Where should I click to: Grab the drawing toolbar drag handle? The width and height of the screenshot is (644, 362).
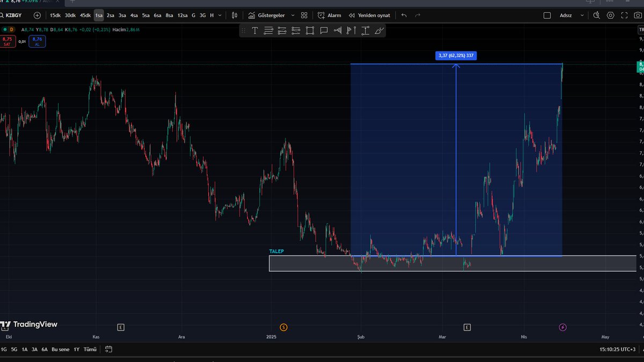click(x=243, y=31)
